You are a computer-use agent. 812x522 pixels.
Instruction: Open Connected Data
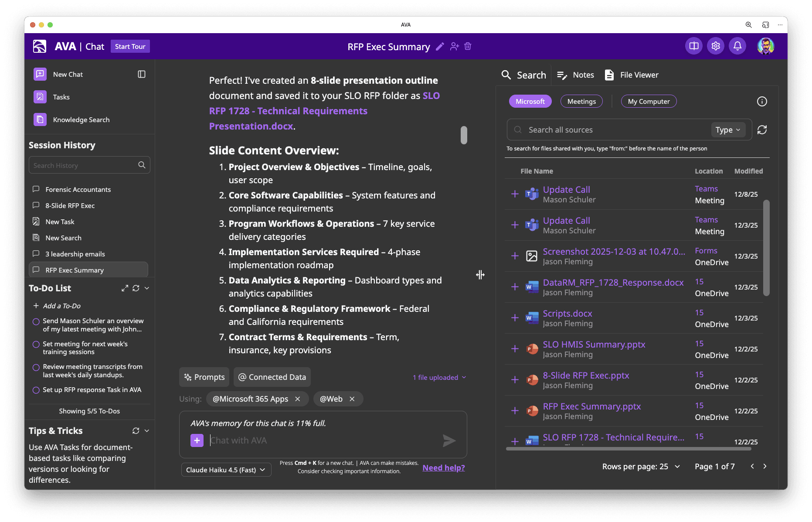pyautogui.click(x=272, y=377)
